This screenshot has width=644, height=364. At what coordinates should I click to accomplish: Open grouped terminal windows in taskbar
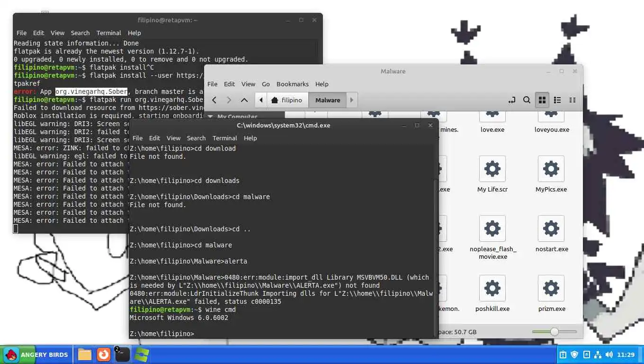(122, 355)
